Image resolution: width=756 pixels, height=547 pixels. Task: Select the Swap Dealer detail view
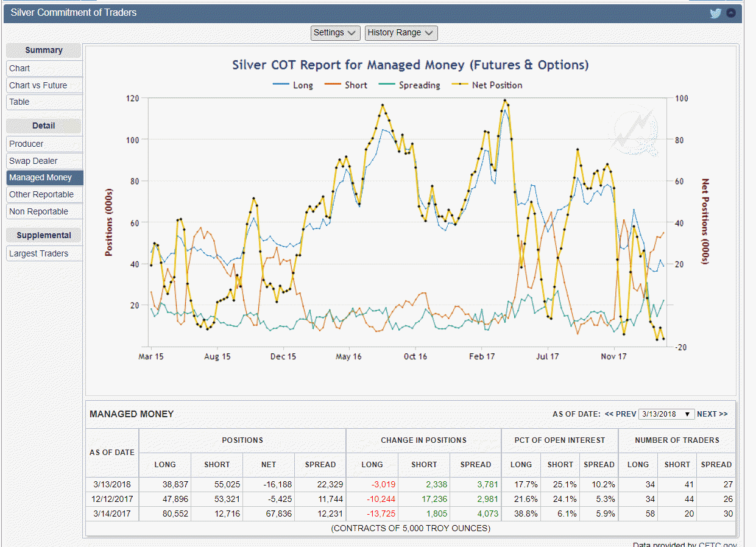coord(34,161)
